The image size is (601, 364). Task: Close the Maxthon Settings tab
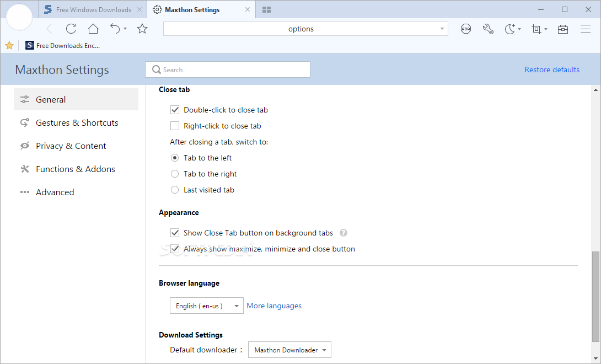(x=248, y=9)
